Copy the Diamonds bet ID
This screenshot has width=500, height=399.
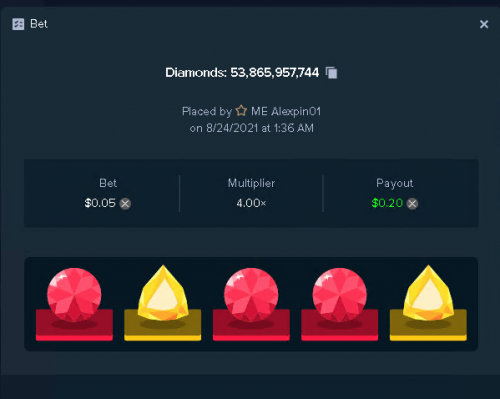click(331, 73)
